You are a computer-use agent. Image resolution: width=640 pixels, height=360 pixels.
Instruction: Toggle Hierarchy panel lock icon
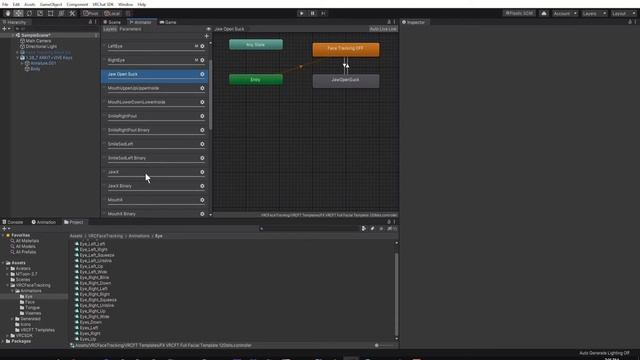pyautogui.click(x=90, y=22)
